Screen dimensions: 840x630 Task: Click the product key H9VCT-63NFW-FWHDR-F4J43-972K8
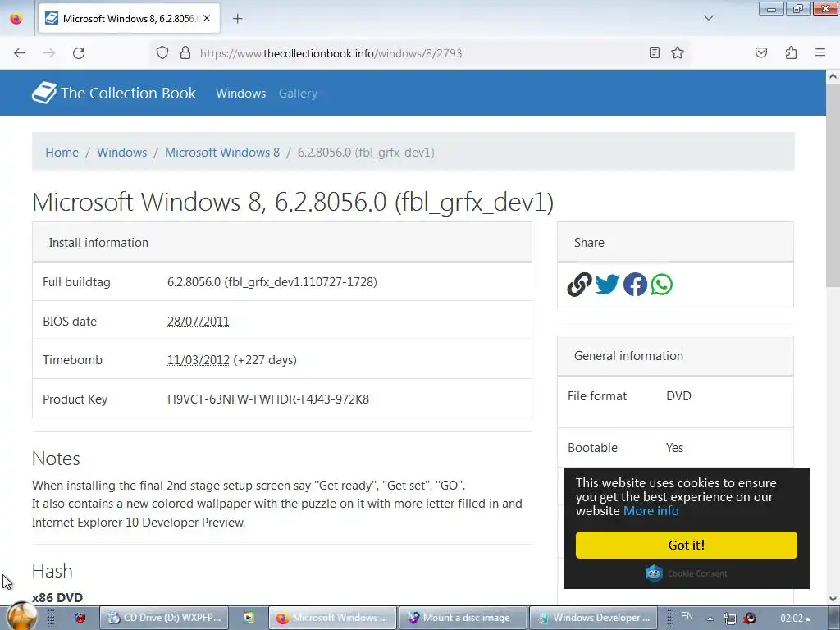(268, 399)
